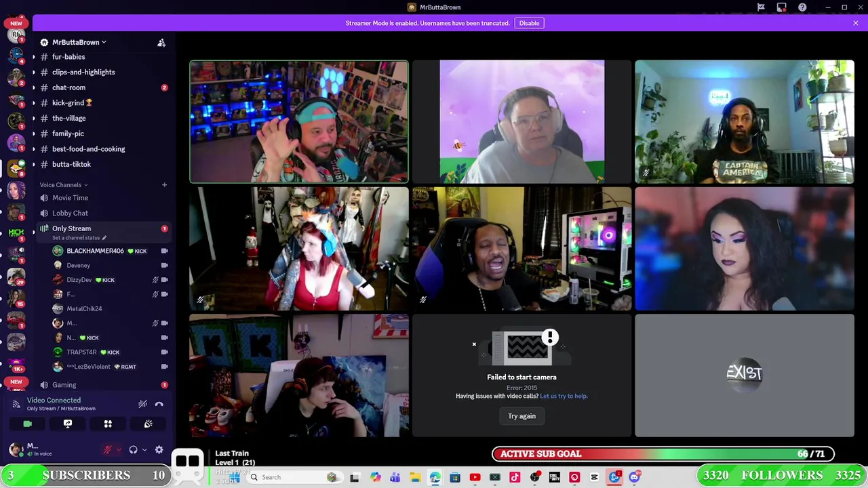Open input device options arrow beside microphone
The image size is (868, 488).
[119, 449]
